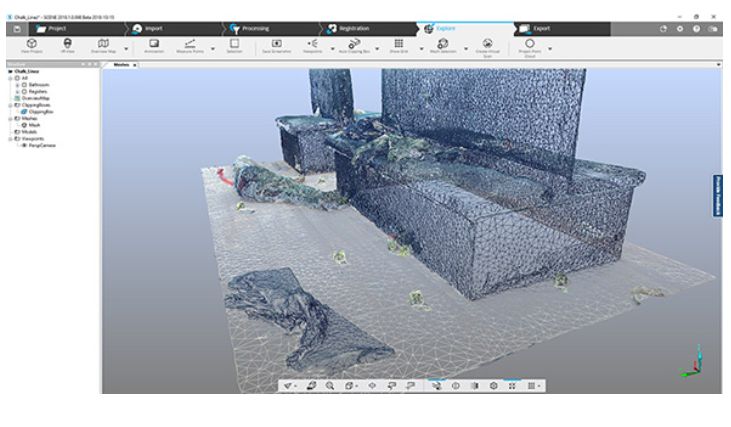This screenshot has height=427, width=731.
Task: Close the structure panel on the left
Action: click(96, 64)
